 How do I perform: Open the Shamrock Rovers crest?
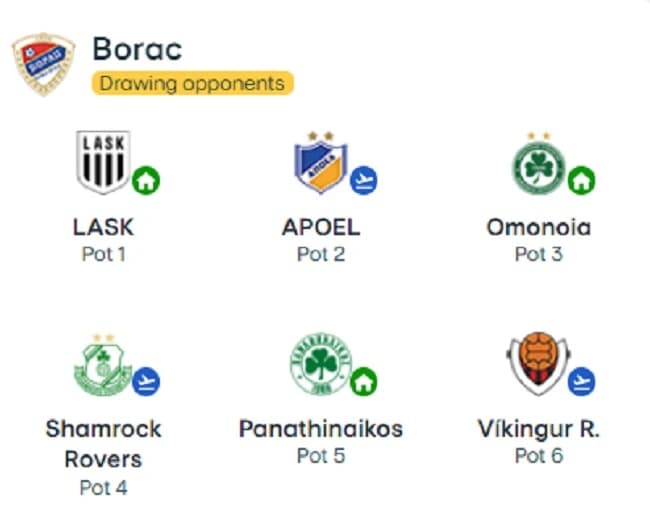(103, 364)
